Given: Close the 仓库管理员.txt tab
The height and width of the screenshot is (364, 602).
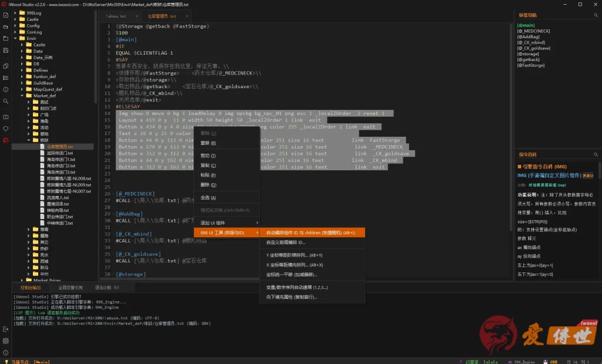Looking at the screenshot, I should 186,16.
